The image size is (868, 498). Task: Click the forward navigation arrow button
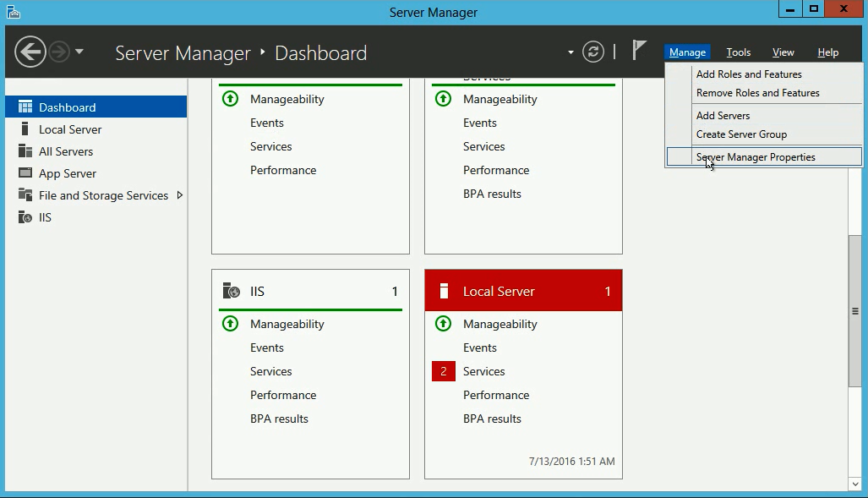pyautogui.click(x=59, y=52)
